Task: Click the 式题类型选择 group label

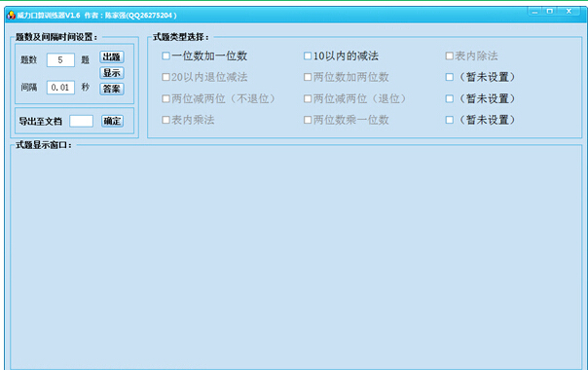Action: tap(181, 37)
